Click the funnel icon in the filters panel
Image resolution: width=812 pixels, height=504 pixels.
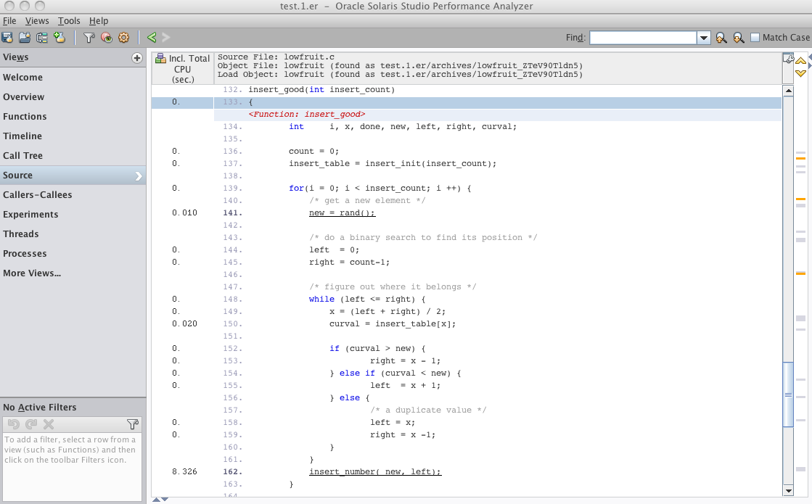tap(133, 424)
